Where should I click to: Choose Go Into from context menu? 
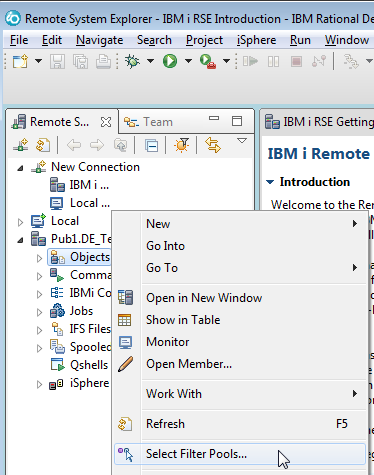tap(240, 246)
